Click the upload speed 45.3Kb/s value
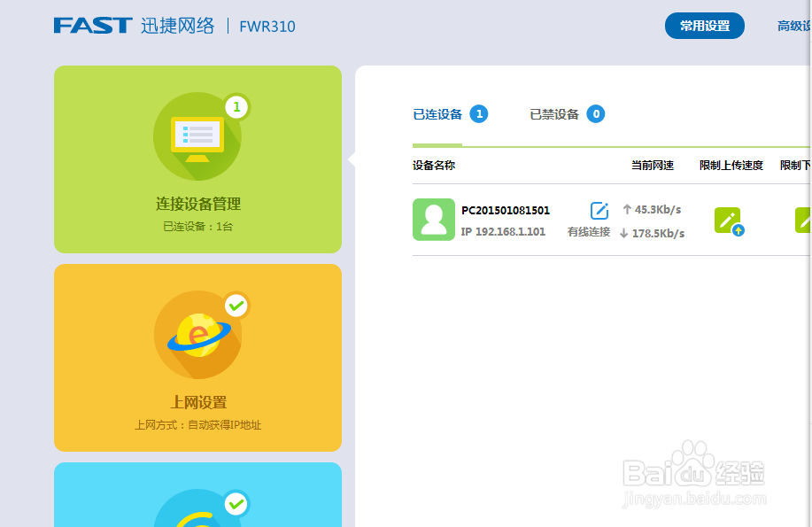 658,209
